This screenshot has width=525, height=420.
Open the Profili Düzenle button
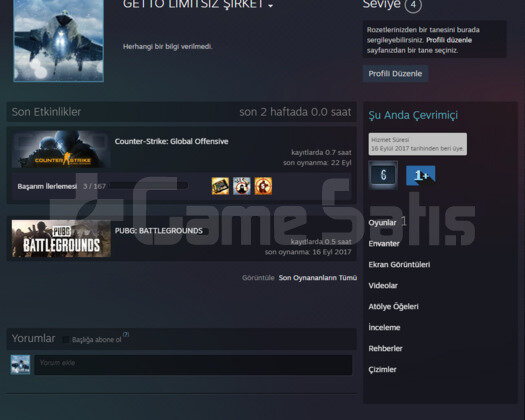click(x=395, y=74)
